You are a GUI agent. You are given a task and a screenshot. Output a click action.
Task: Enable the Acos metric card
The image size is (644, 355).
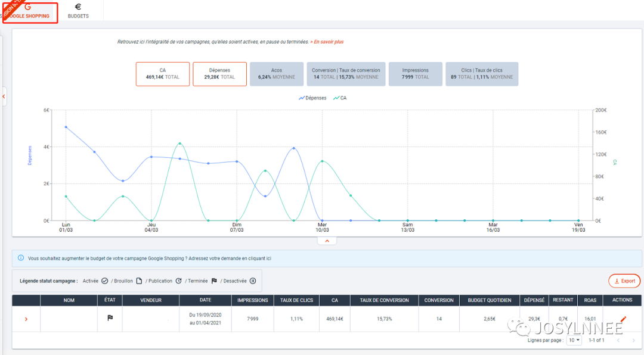point(276,74)
